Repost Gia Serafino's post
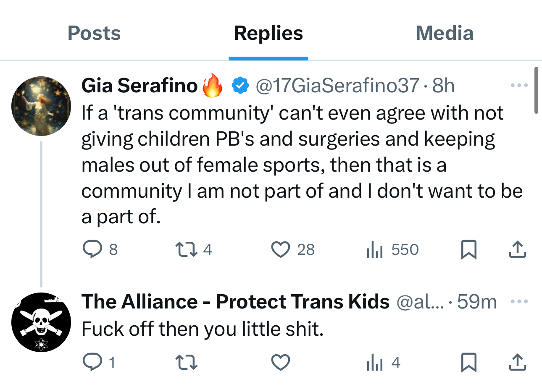Image resolution: width=542 pixels, height=392 pixels. pos(186,249)
